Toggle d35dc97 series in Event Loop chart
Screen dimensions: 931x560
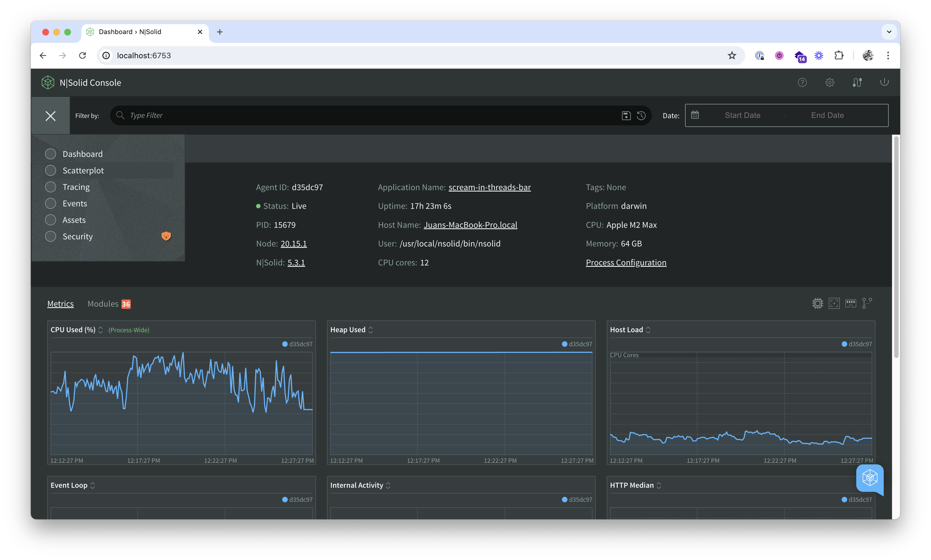pyautogui.click(x=297, y=500)
